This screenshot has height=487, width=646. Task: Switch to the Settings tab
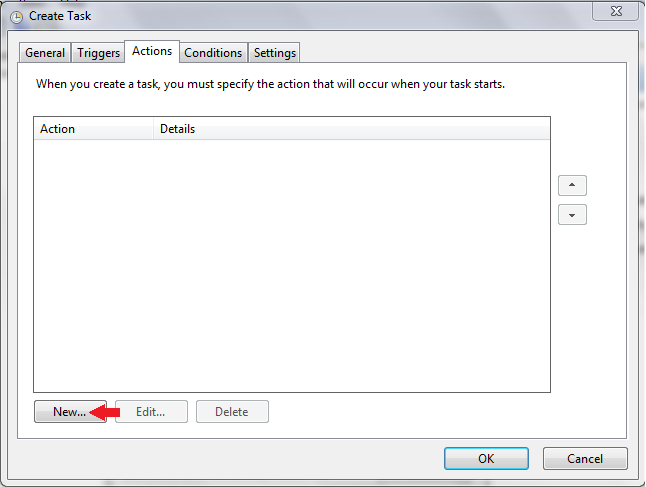point(274,53)
